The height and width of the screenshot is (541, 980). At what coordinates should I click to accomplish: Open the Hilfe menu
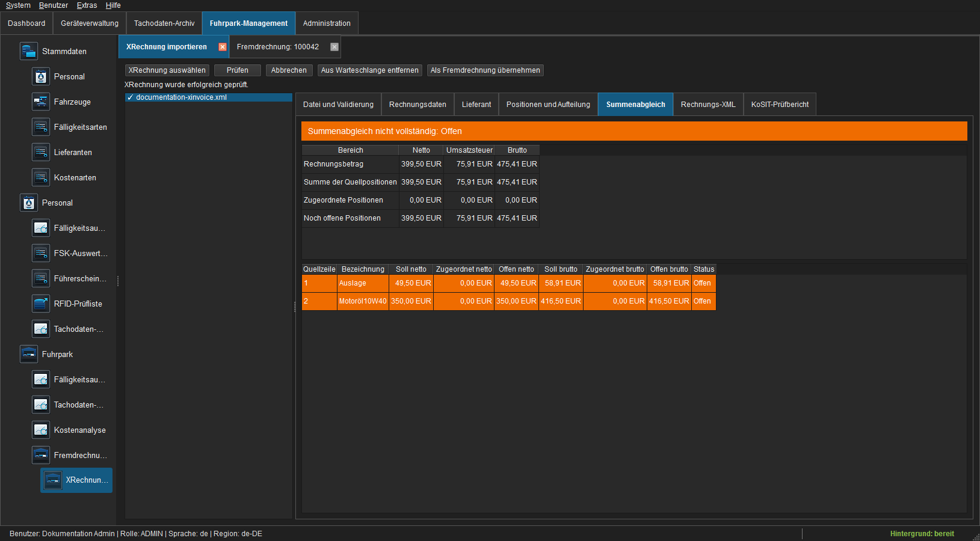point(113,5)
